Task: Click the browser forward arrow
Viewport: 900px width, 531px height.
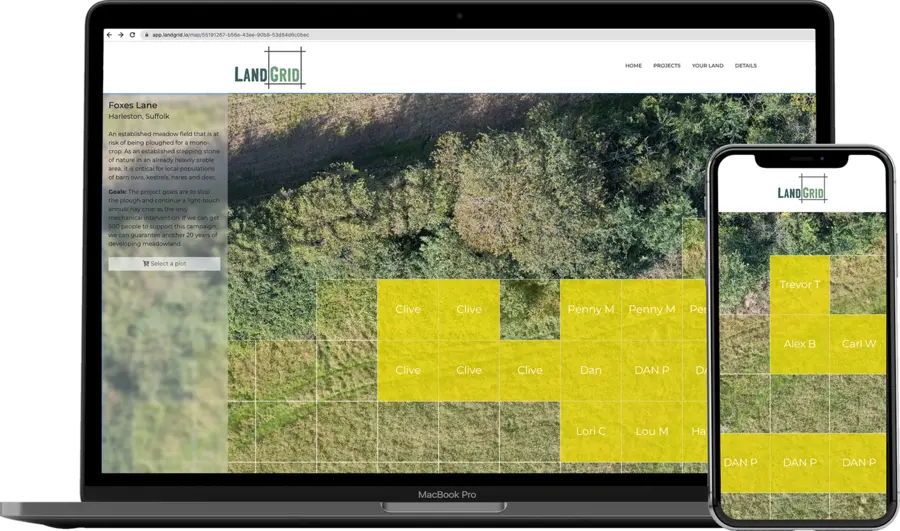Action: click(121, 35)
